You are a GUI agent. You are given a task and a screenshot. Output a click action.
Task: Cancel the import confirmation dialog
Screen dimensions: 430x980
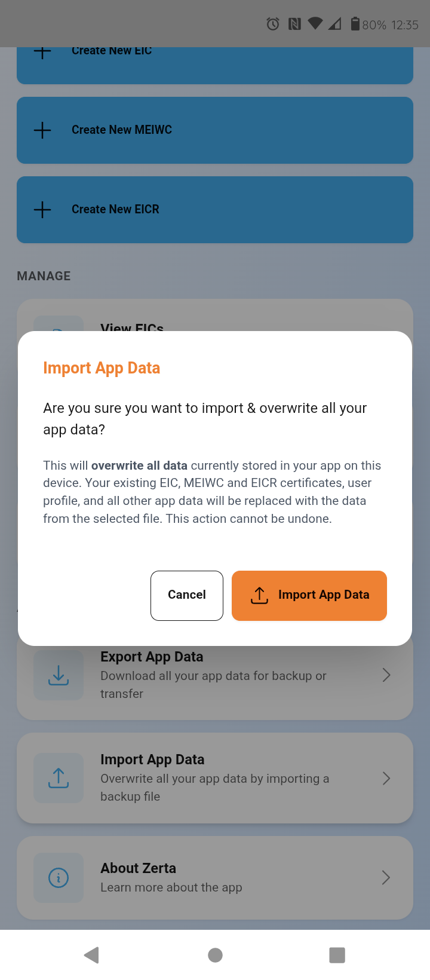[186, 595]
